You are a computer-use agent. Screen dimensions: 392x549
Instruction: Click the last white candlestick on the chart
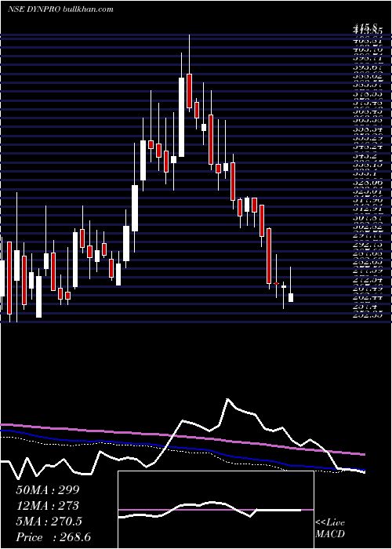tap(291, 297)
